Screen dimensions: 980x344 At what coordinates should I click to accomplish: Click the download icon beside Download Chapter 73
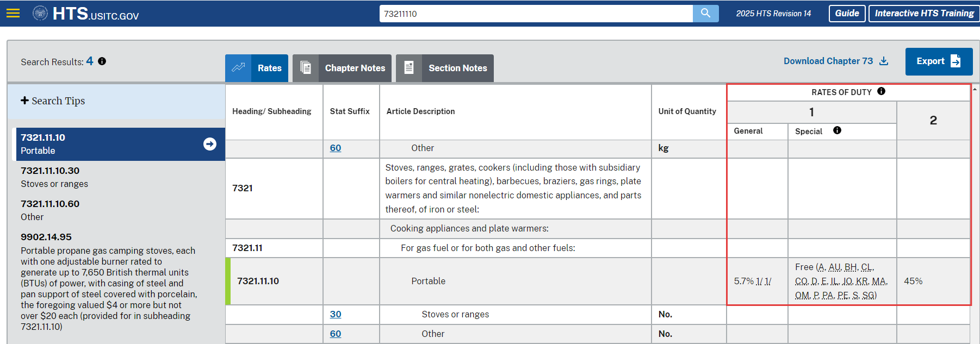coord(884,61)
